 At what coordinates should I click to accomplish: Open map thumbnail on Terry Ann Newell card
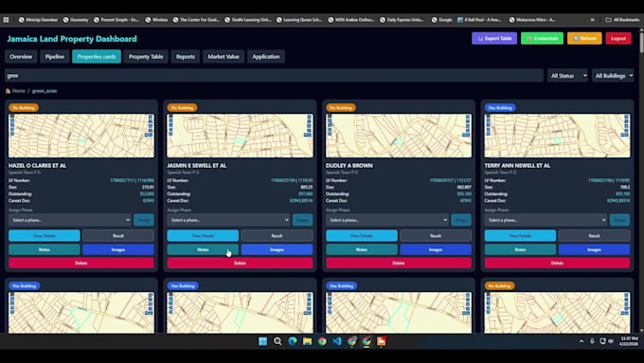coord(557,136)
